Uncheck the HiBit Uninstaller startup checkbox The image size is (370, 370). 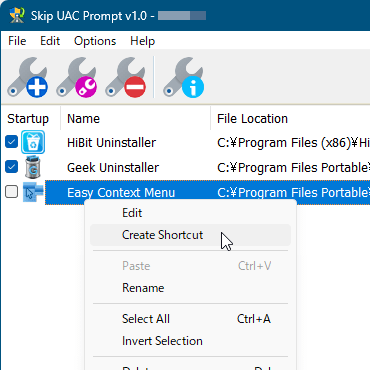tap(12, 142)
